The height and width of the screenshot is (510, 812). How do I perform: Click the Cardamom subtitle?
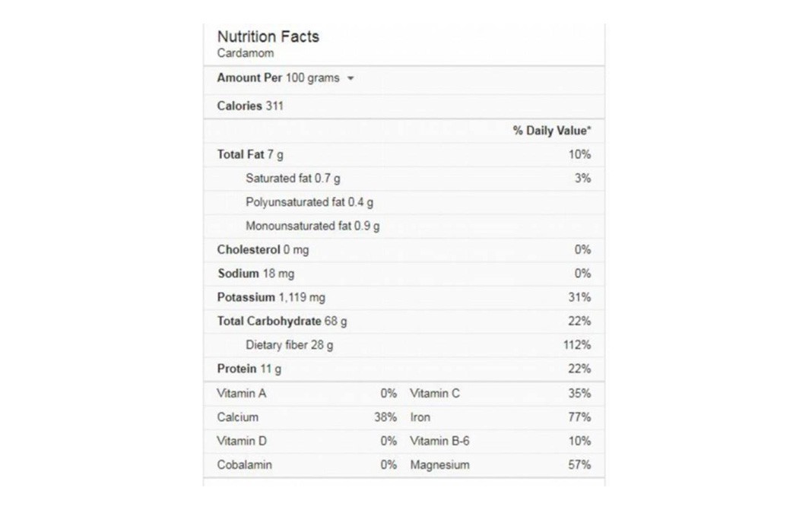pos(246,52)
